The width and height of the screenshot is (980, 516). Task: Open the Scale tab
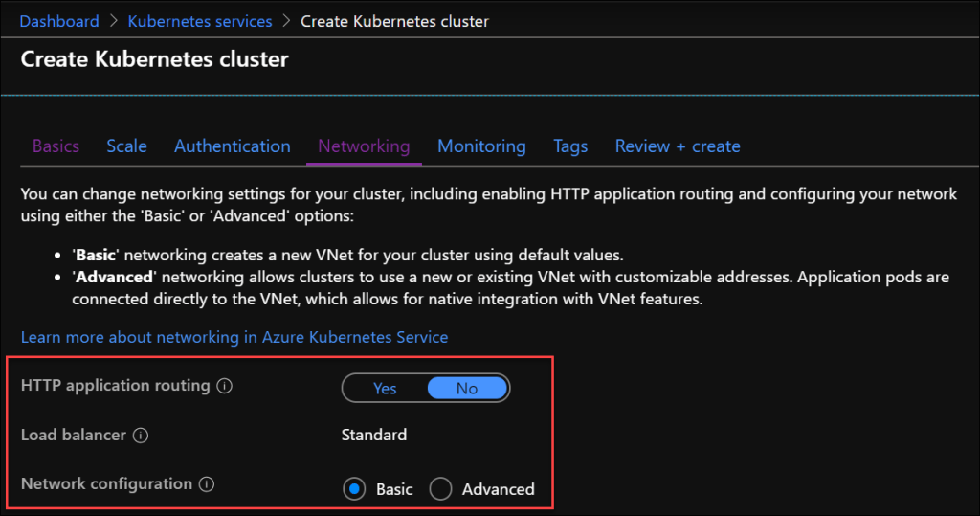pyautogui.click(x=126, y=146)
